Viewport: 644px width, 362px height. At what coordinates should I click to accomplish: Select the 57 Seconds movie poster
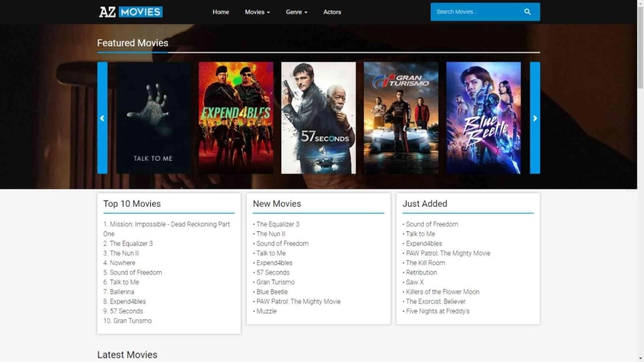(x=318, y=118)
